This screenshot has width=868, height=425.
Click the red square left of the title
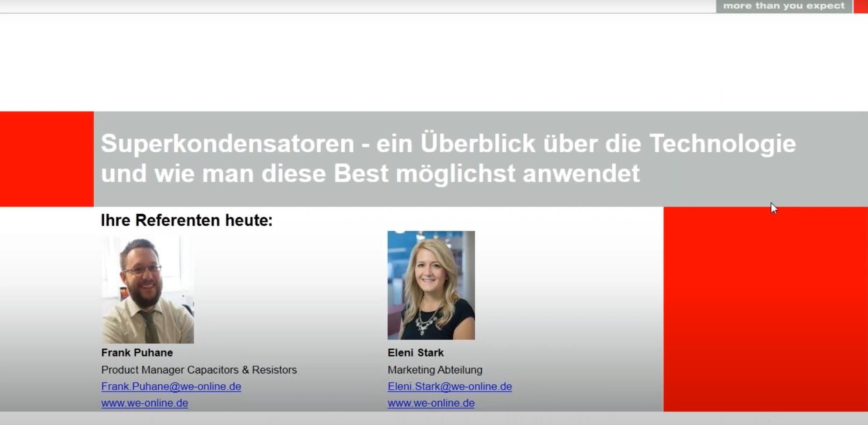47,159
